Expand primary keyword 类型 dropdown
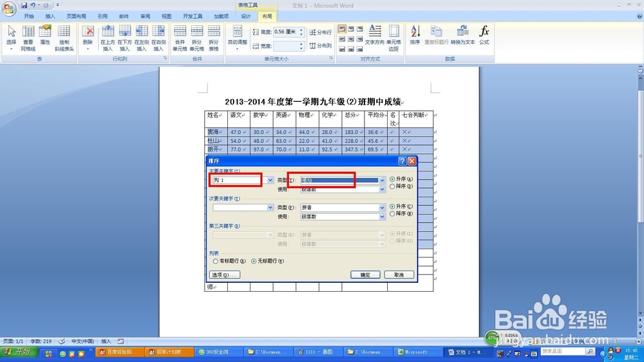644x362 pixels. point(382,180)
